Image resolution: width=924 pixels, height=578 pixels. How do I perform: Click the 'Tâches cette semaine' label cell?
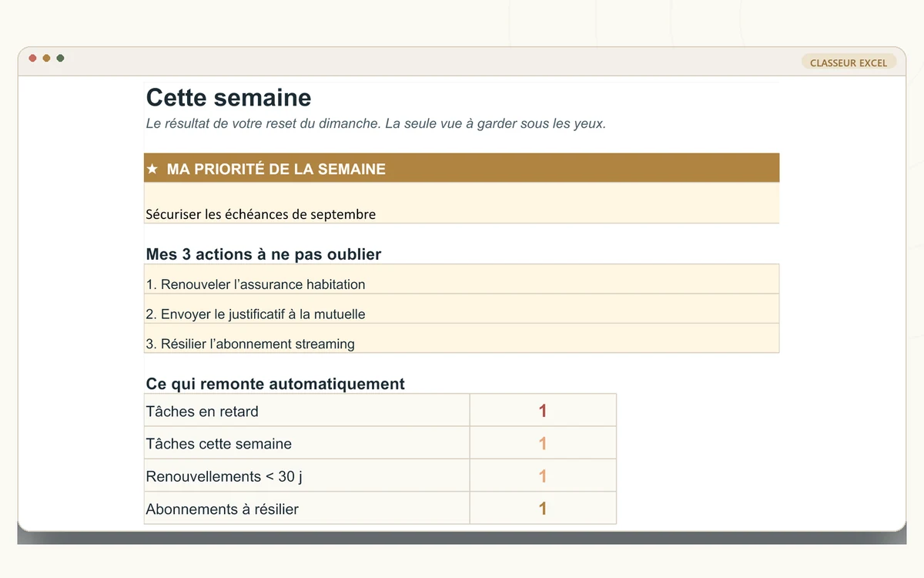(x=306, y=443)
